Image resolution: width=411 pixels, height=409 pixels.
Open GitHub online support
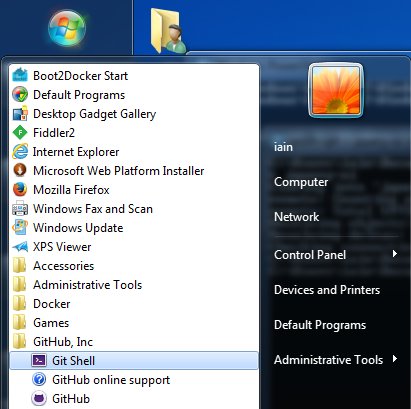[x=111, y=380]
